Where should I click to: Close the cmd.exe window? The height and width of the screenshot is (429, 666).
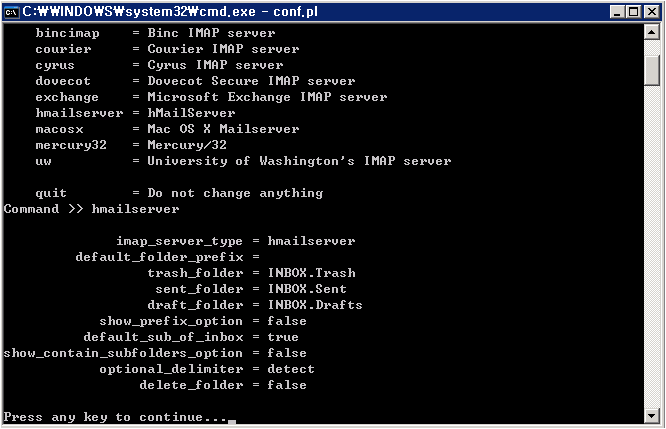(651, 12)
